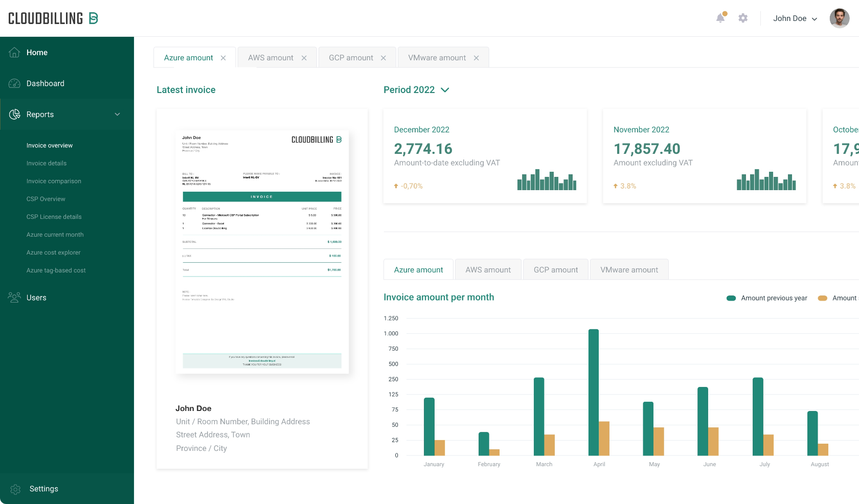
Task: Select the VMware amount tab below the chart
Action: tap(629, 269)
